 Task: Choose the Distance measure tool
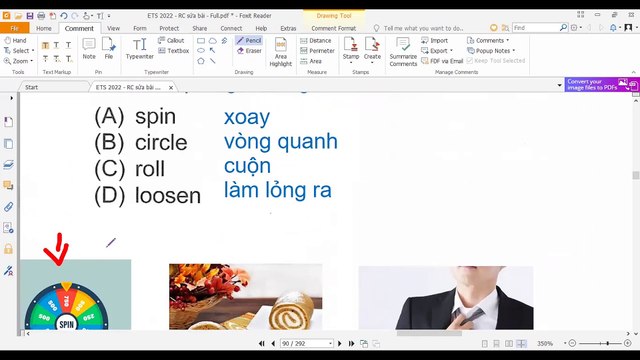tap(316, 40)
